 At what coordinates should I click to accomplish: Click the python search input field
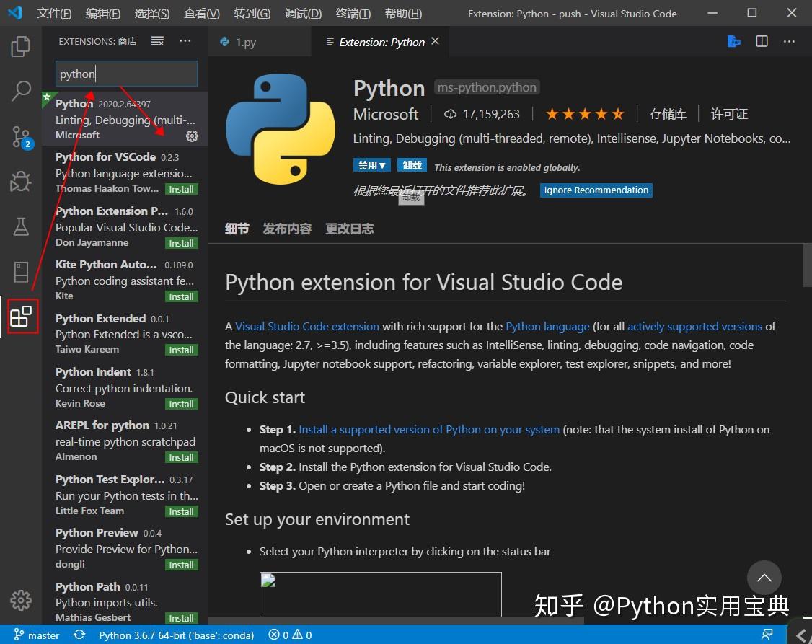[126, 74]
